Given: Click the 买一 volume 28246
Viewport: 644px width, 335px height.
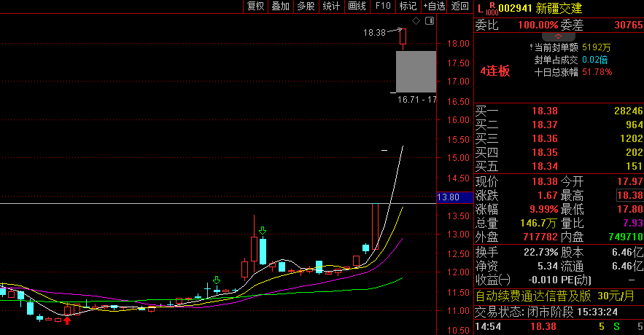Looking at the screenshot, I should (629, 111).
